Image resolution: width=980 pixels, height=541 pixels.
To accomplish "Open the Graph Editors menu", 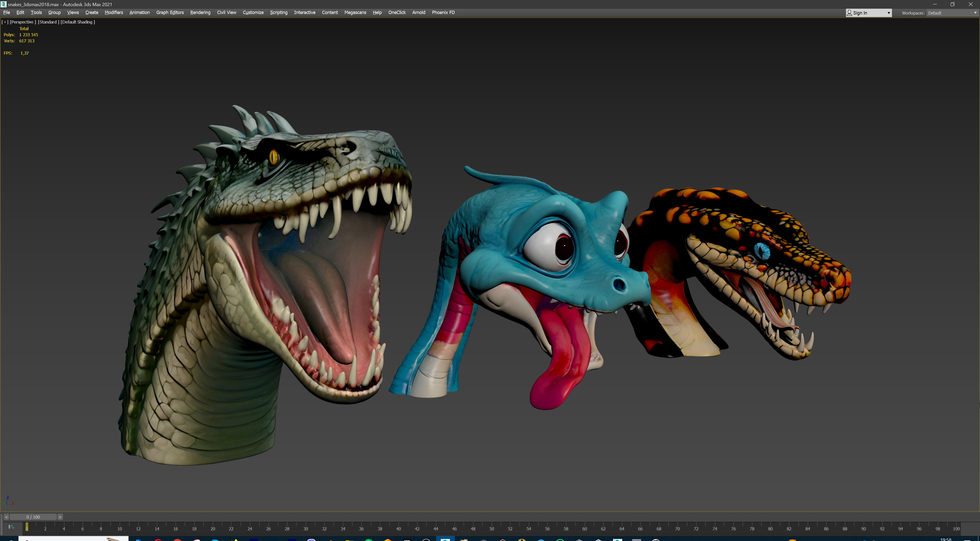I will (170, 13).
